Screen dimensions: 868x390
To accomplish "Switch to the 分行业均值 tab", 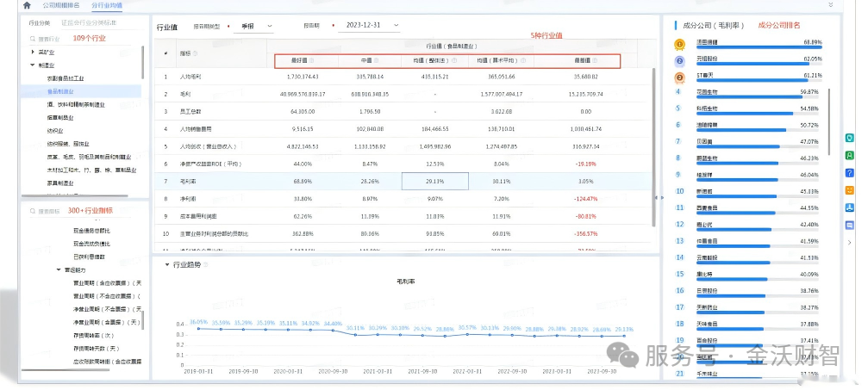I will [x=107, y=5].
